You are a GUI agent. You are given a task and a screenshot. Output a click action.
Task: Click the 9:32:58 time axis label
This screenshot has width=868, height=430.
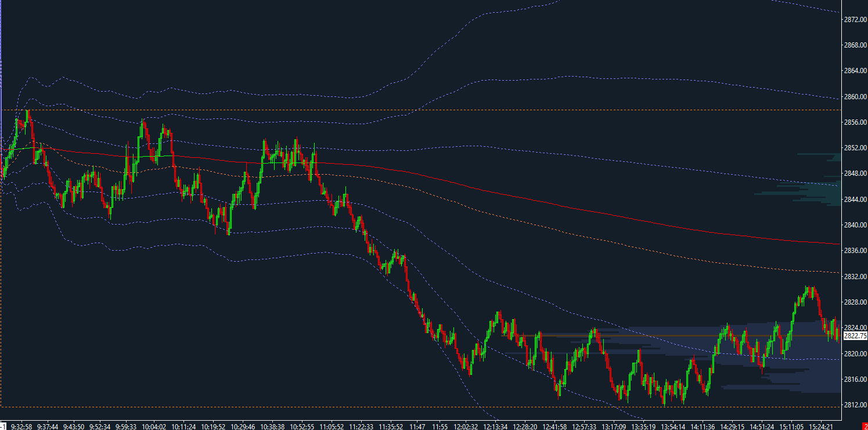[21, 427]
